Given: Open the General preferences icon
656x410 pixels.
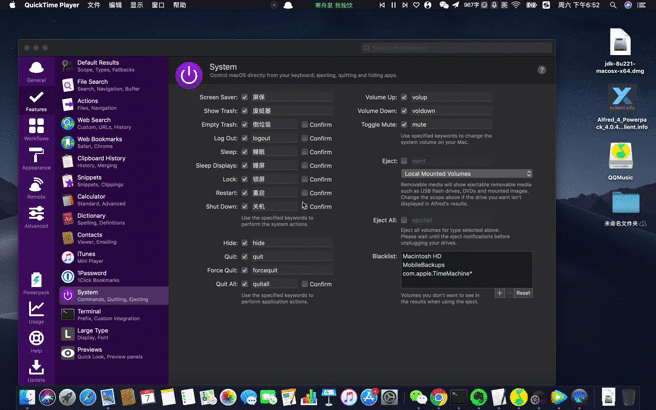Looking at the screenshot, I should coord(36,72).
